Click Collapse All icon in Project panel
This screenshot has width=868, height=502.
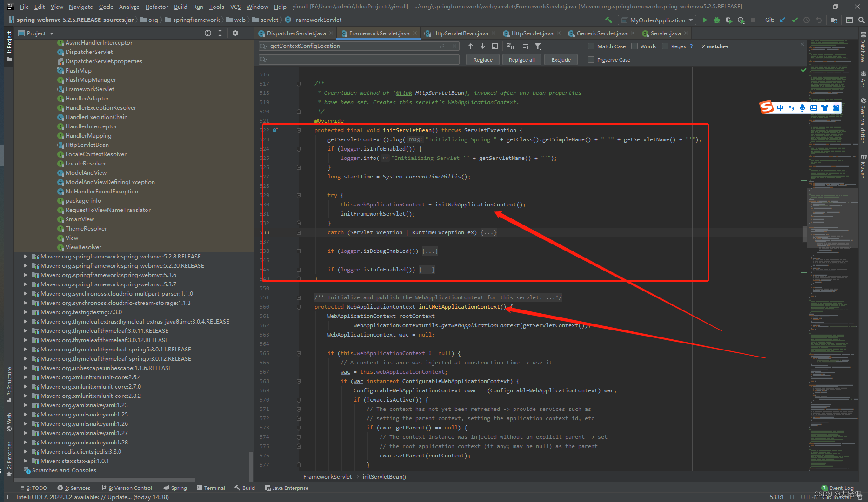(220, 33)
